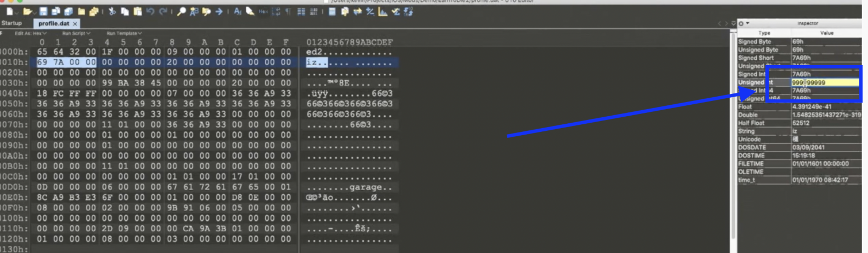
Task: Toggle the Hex display toolbar button
Action: (x=263, y=11)
